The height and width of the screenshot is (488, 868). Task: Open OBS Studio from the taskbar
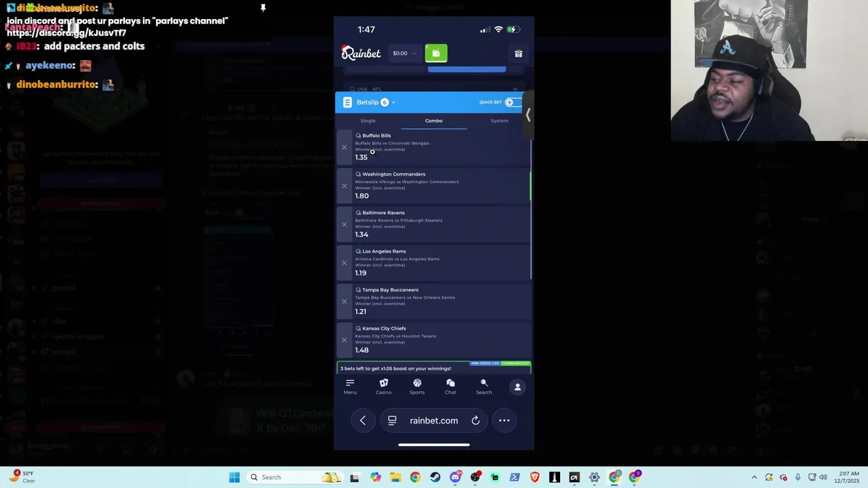(x=475, y=477)
